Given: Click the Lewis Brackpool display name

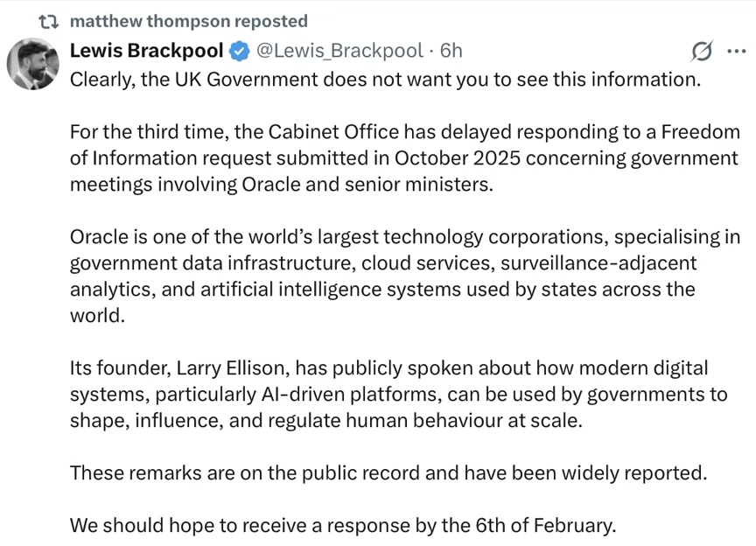Looking at the screenshot, I should click(146, 51).
